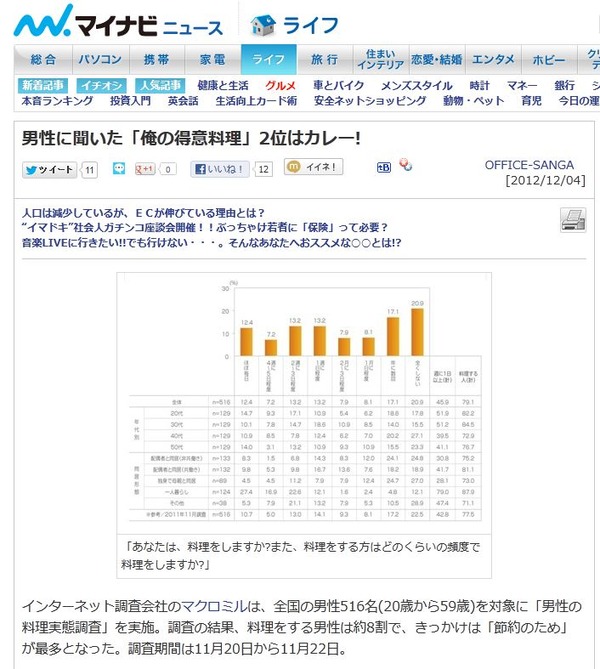Click the printer icon to print the article

[x=573, y=220]
